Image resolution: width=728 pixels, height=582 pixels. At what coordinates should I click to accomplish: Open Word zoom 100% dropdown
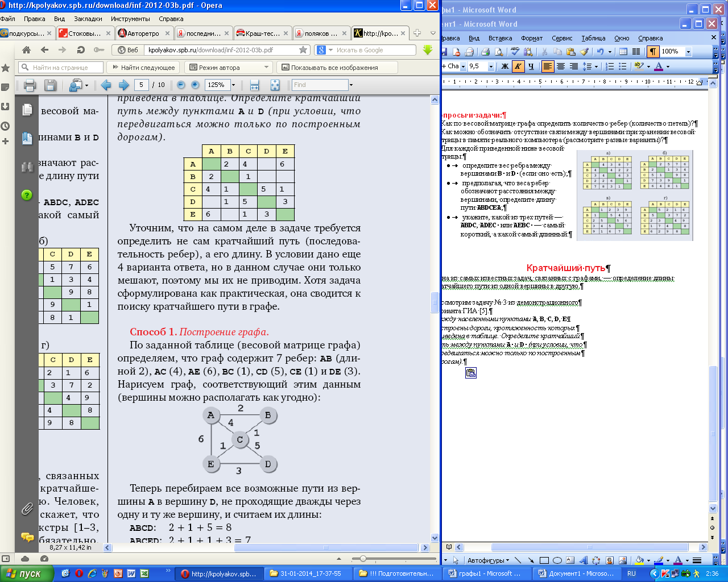(688, 52)
